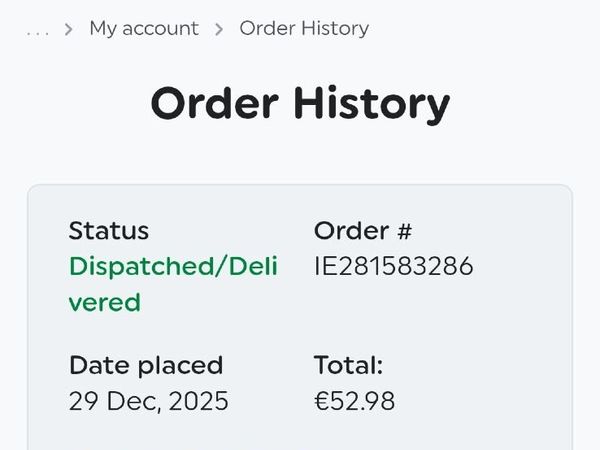Click the Date placed label

pyautogui.click(x=146, y=365)
